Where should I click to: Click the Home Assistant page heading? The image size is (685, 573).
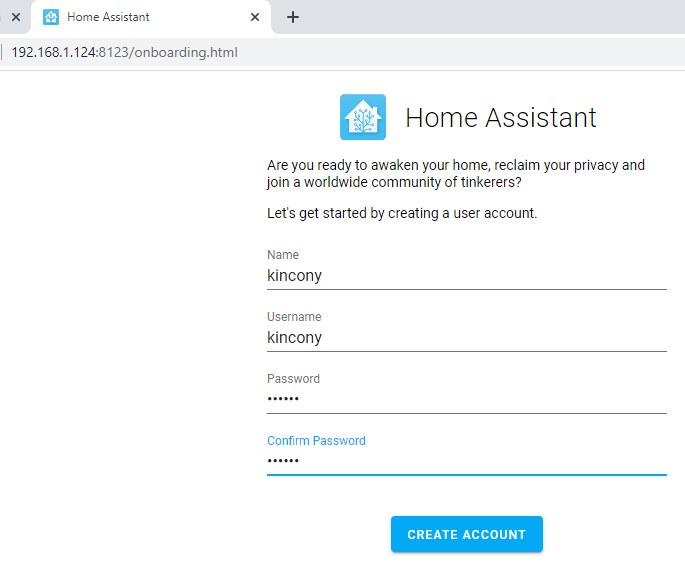coord(500,118)
